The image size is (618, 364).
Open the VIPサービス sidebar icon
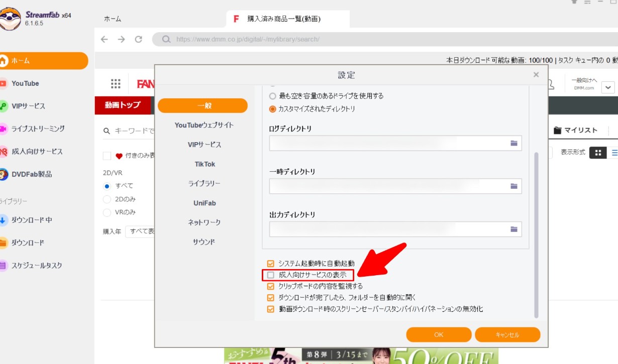[x=3, y=106]
